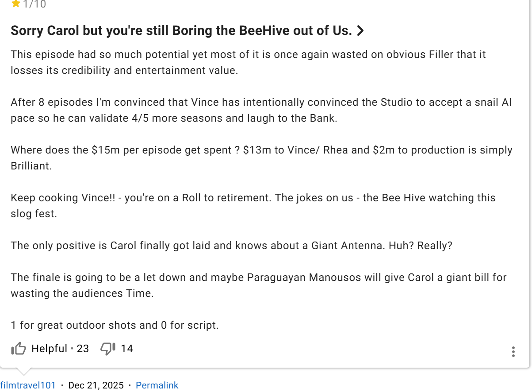Expand review via chevron beside the title

click(360, 31)
